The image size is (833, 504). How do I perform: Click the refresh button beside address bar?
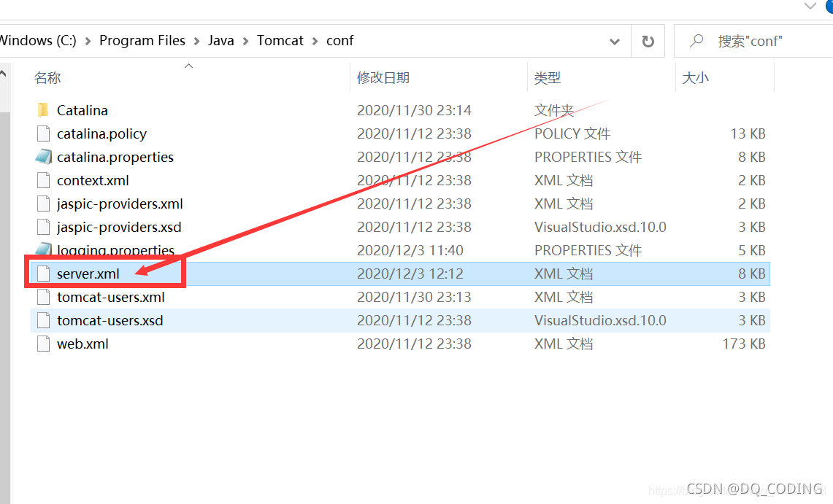[x=648, y=41]
